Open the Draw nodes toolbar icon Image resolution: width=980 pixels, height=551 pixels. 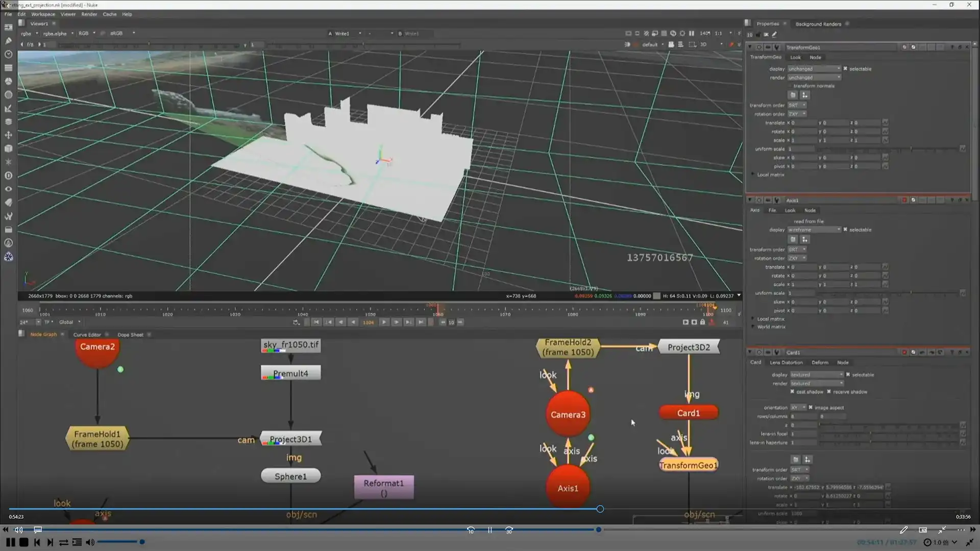pyautogui.click(x=8, y=41)
